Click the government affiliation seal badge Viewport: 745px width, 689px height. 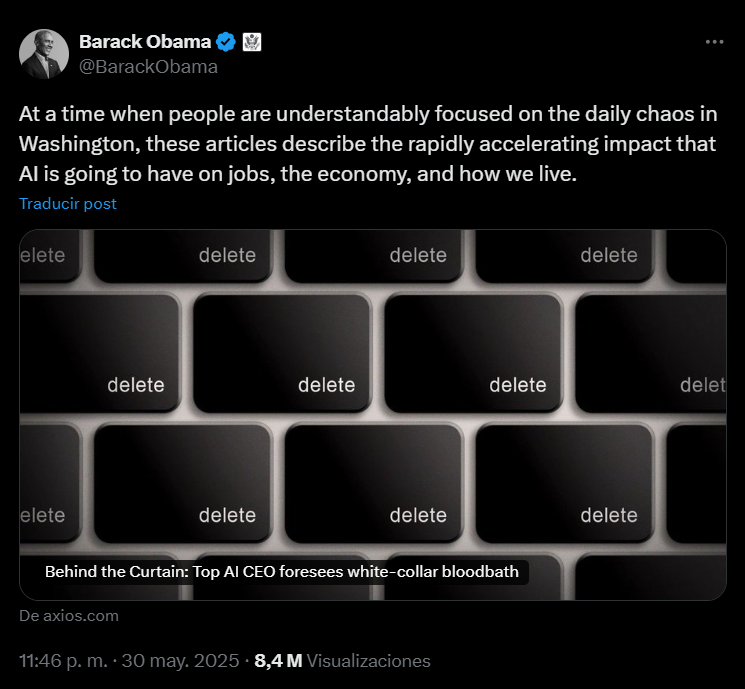tap(252, 42)
